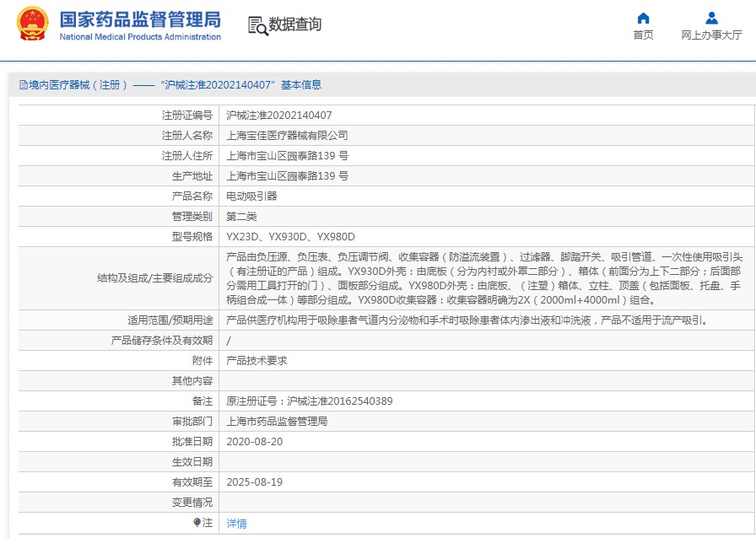The image size is (756, 538).
Task: Click 国家药品监督管理局 title text
Action: pyautogui.click(x=140, y=19)
